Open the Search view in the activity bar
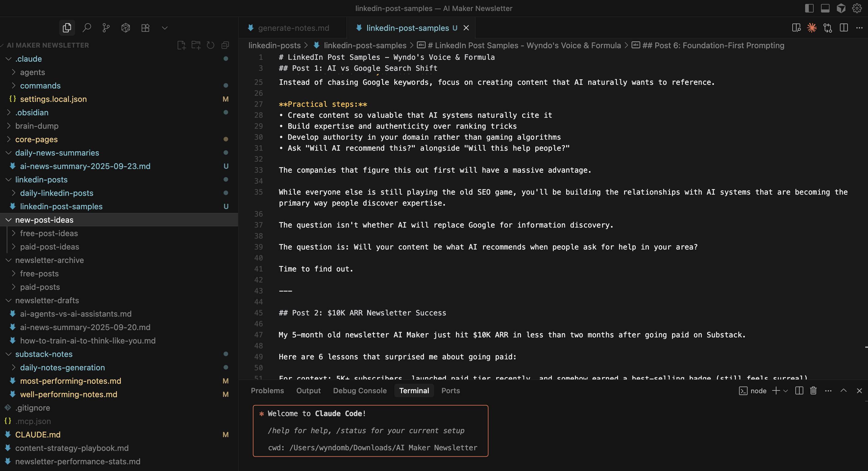This screenshot has height=471, width=868. [x=87, y=27]
